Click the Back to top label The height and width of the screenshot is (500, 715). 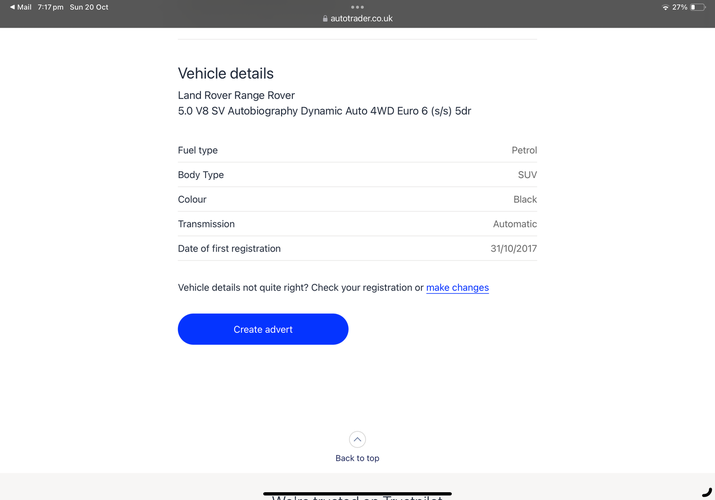[x=358, y=458]
